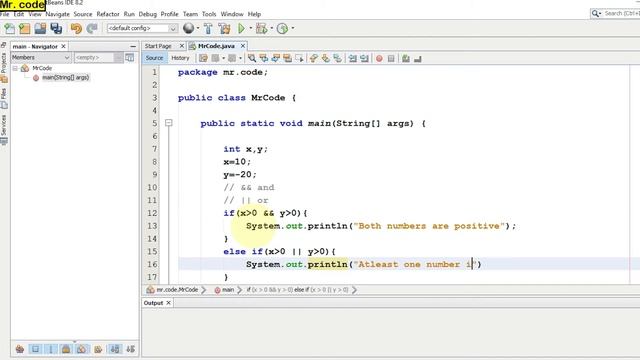The width and height of the screenshot is (640, 360).
Task: Click the New File toolbar icon
Action: coord(9,28)
